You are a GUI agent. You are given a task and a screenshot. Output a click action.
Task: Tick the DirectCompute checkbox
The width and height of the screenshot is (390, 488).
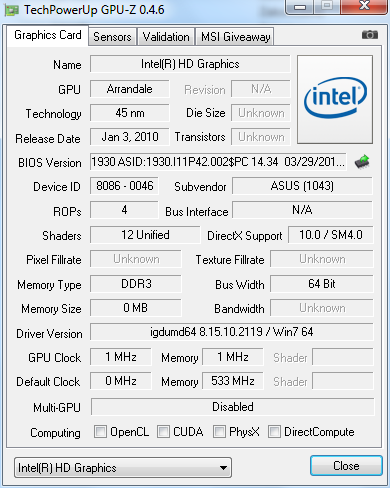click(274, 431)
